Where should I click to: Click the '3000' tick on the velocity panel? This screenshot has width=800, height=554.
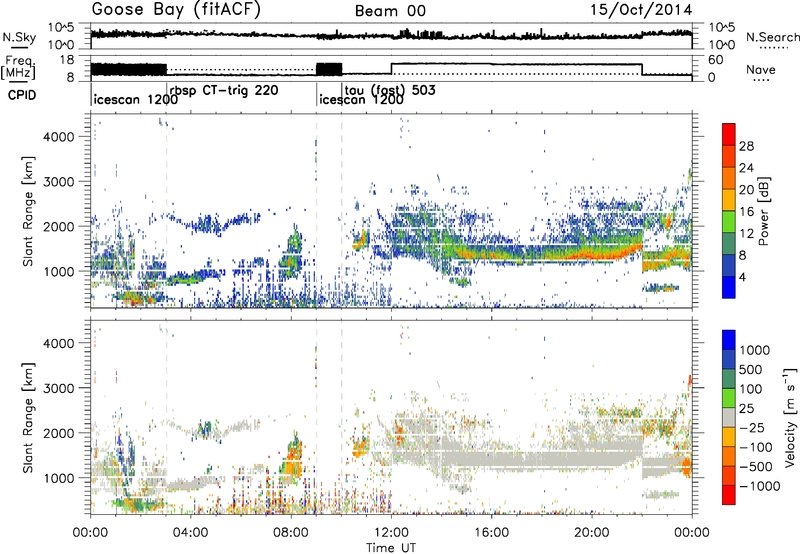58,388
